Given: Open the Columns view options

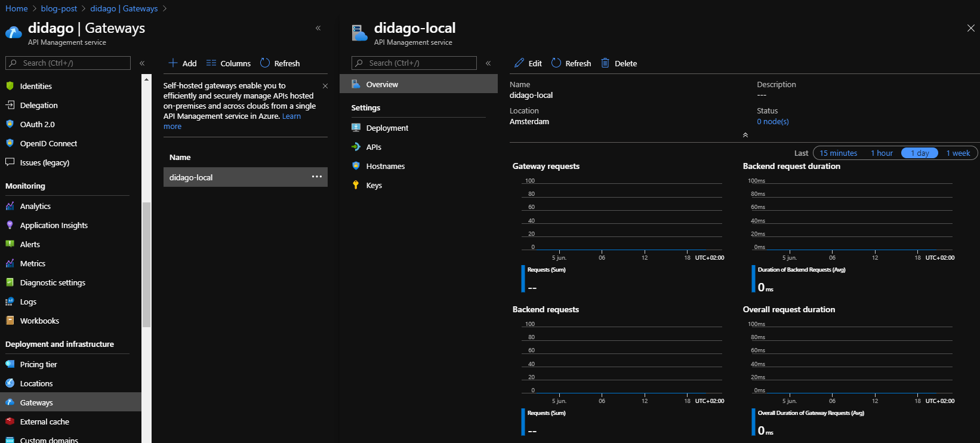Looking at the screenshot, I should [228, 63].
